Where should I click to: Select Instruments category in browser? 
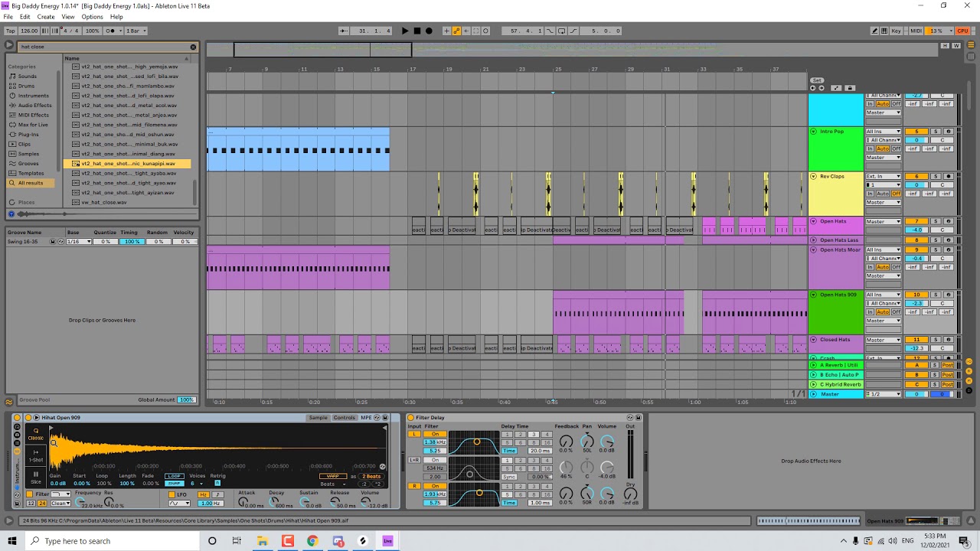33,96
